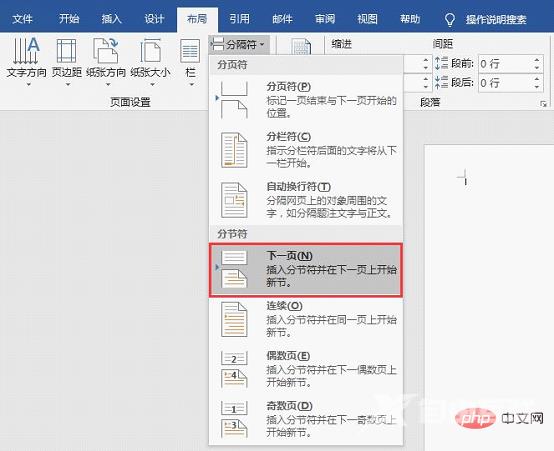Click the 段前 spacing value field

505,64
